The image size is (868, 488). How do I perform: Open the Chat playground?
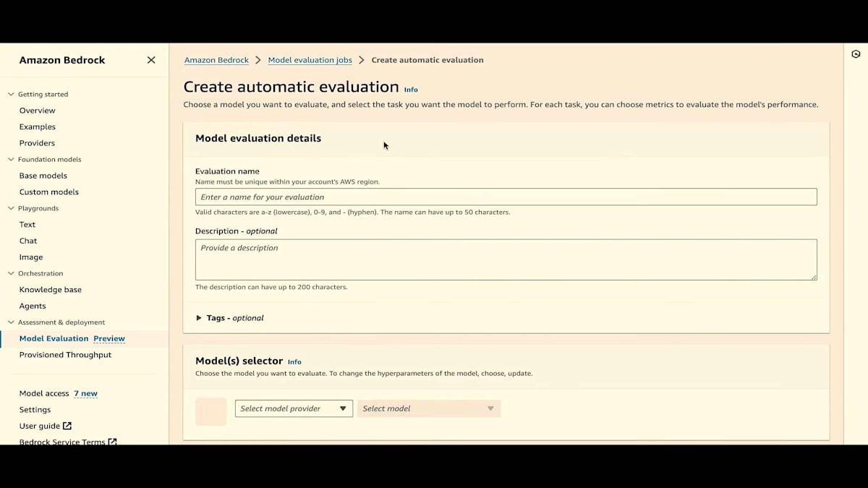(28, 241)
